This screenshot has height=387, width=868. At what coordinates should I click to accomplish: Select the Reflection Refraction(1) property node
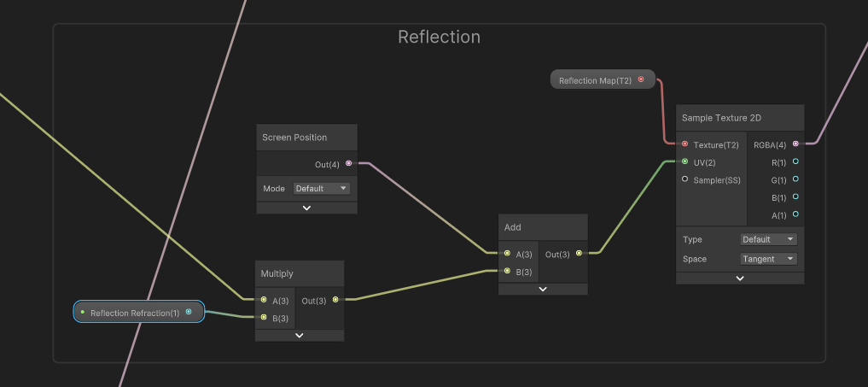[x=135, y=313]
